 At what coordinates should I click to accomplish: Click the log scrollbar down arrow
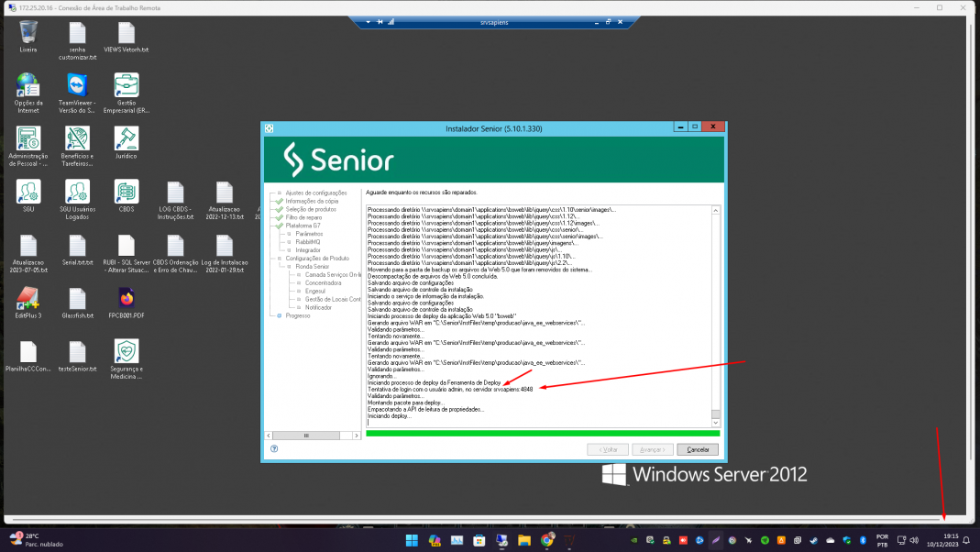point(716,423)
